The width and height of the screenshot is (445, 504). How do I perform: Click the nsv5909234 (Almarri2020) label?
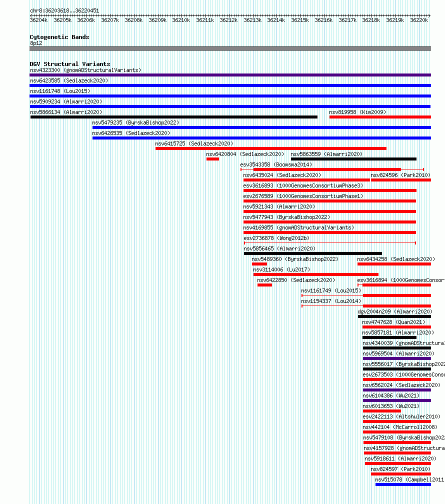tap(66, 101)
